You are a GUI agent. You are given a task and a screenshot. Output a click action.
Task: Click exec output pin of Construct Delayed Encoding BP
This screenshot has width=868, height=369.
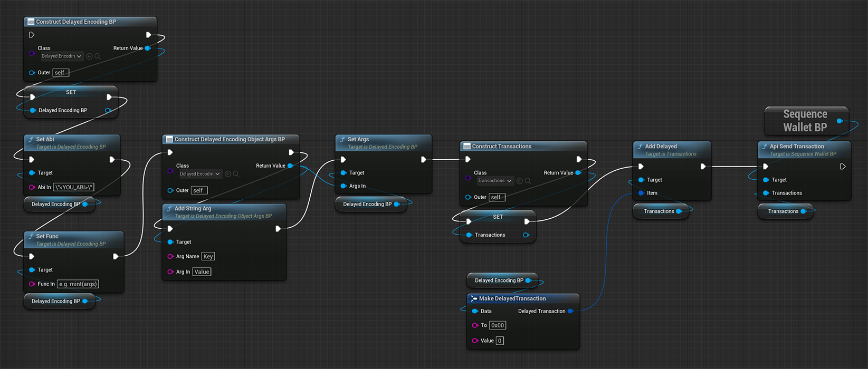tap(148, 35)
